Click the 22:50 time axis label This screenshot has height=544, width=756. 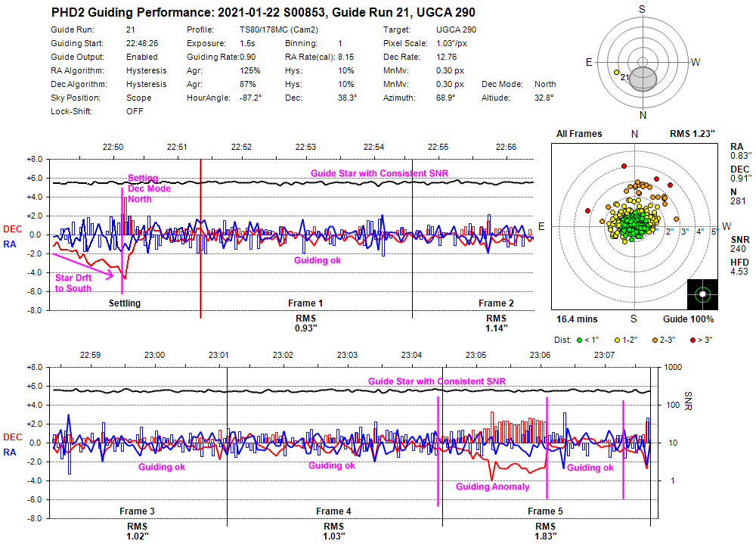tap(113, 148)
